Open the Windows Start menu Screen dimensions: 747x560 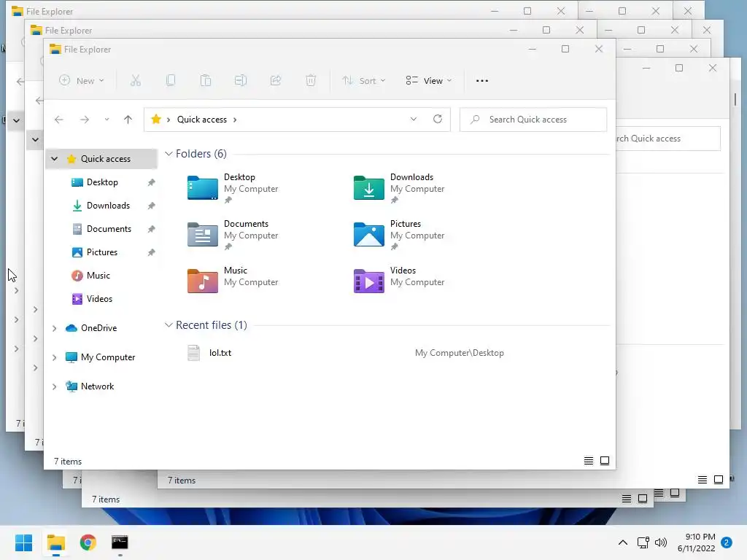24,542
